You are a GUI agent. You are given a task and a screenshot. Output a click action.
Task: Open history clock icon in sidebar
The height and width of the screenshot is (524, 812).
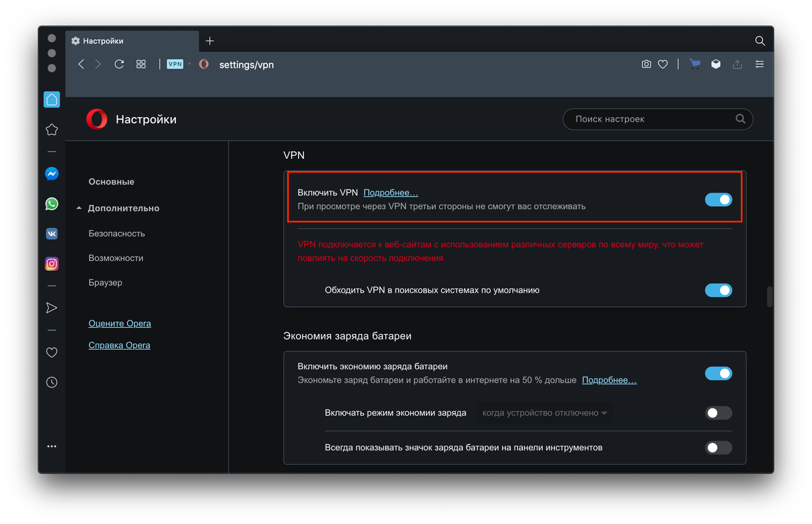(x=51, y=382)
